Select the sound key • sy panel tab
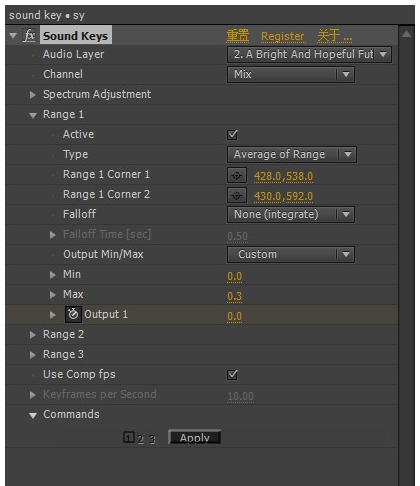 coord(47,15)
